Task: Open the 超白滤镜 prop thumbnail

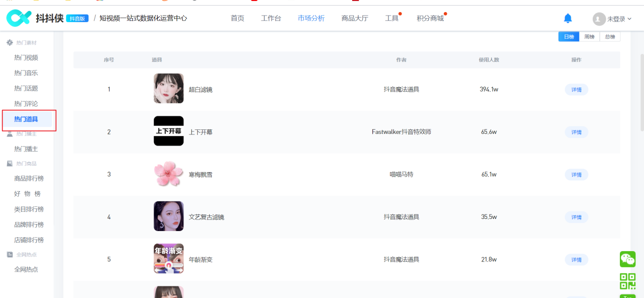Action: point(169,89)
